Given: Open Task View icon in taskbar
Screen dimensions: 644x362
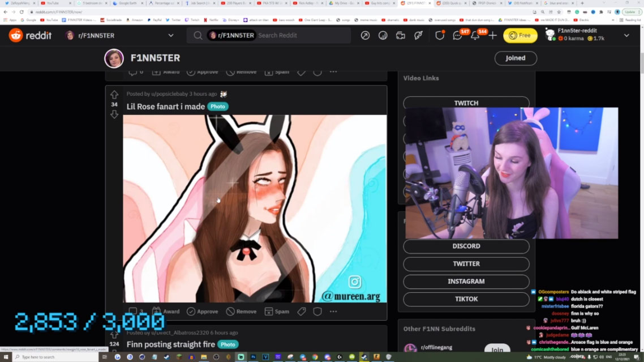Looking at the screenshot, I should (x=105, y=357).
